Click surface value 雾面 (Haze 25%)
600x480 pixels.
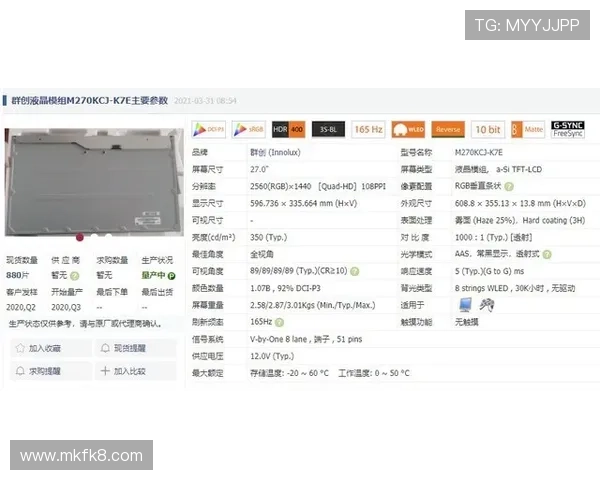485,220
